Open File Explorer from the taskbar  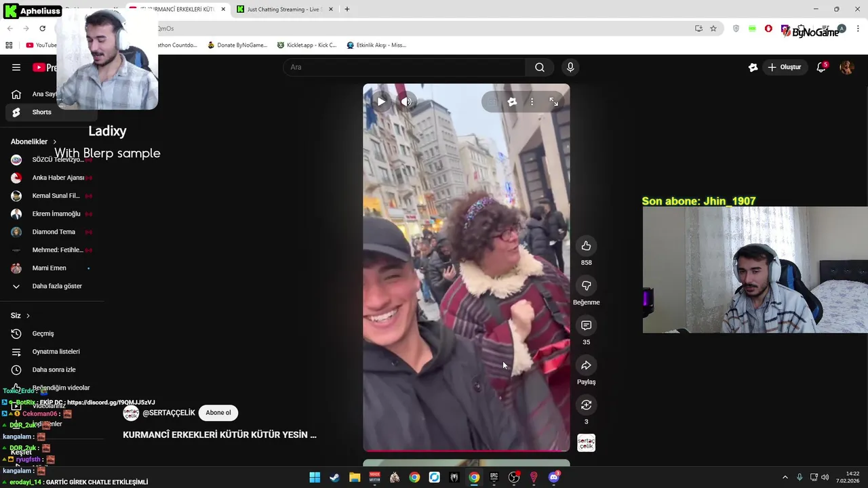tap(355, 478)
